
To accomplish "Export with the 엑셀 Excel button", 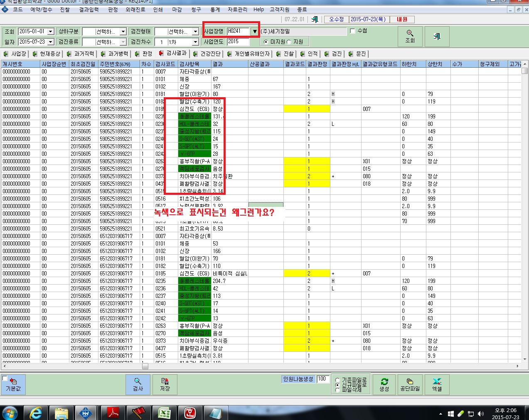I will [437, 384].
